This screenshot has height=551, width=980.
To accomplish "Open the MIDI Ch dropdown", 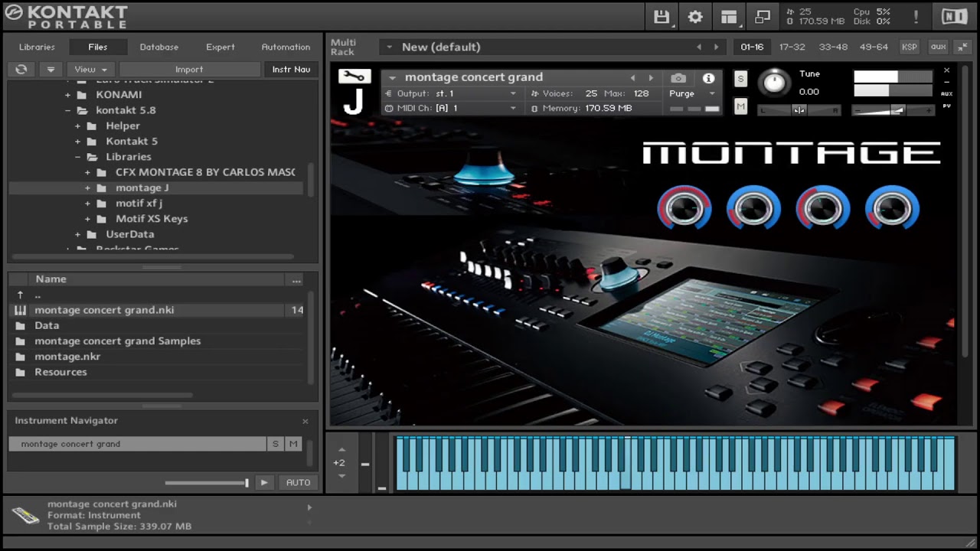I will coord(452,109).
